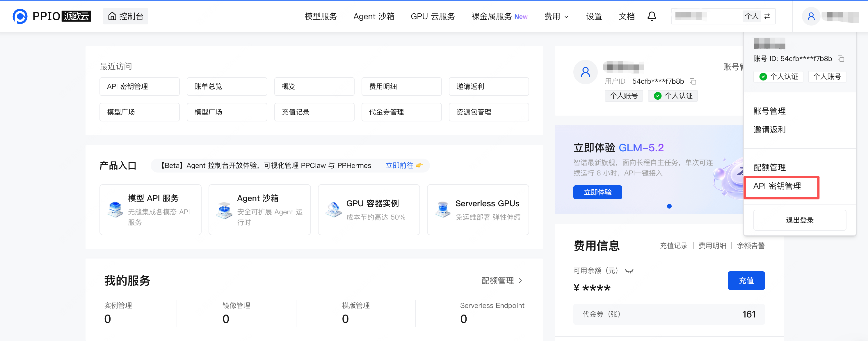Open recent item 邀请返利
Viewport: 868px width, 341px height.
click(x=489, y=87)
